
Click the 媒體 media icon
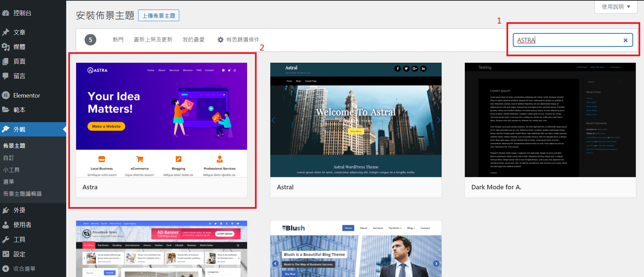(x=6, y=47)
